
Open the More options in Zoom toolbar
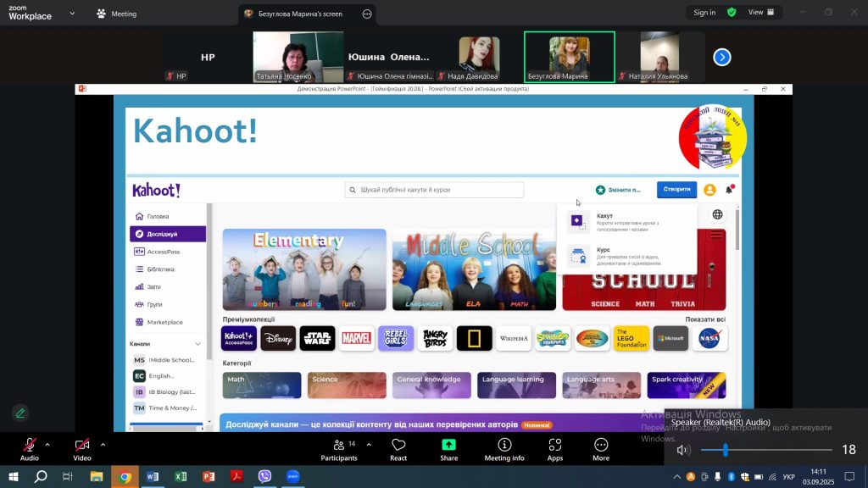[601, 450]
